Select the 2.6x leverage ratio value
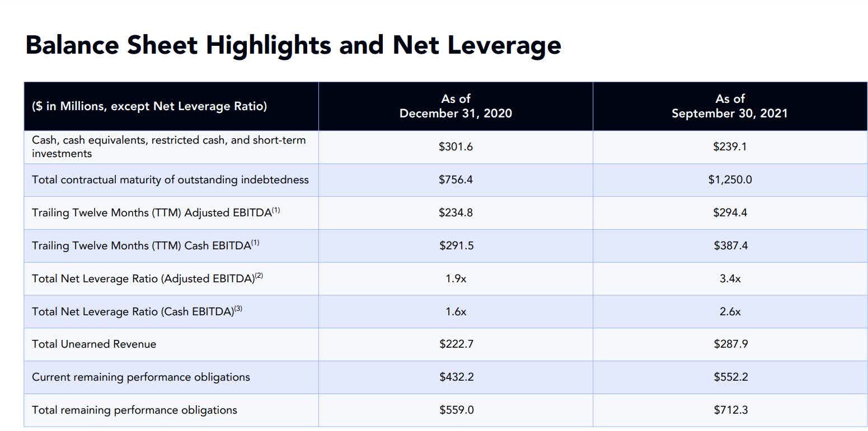868x431 pixels. coord(730,311)
